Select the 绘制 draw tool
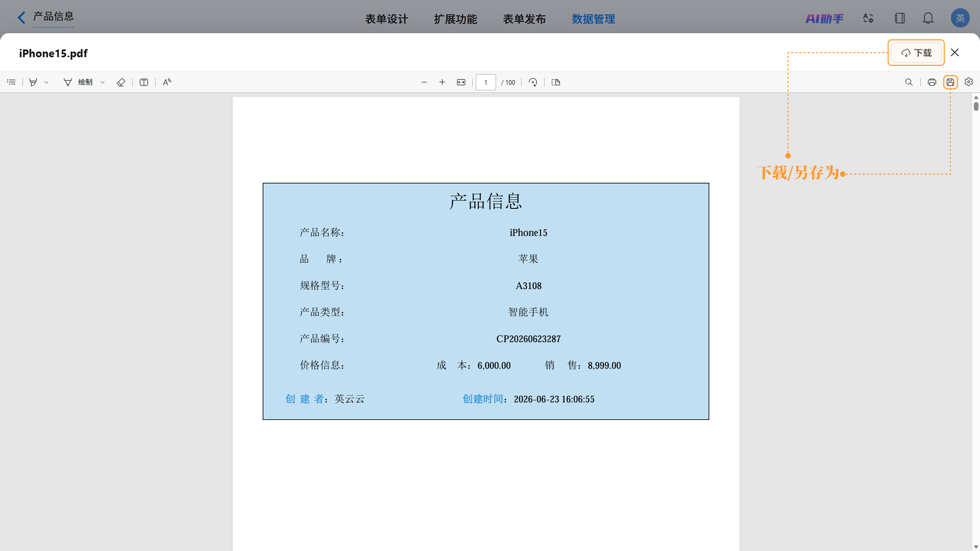The image size is (980, 551). (78, 82)
